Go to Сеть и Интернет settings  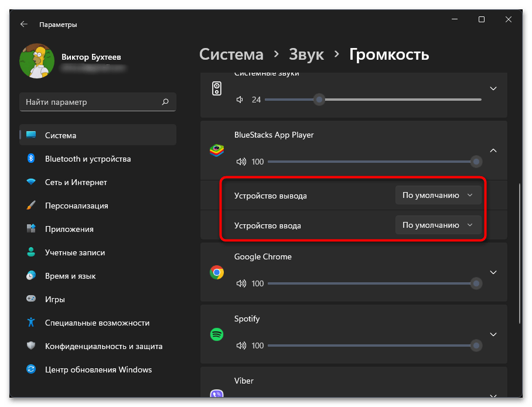tap(98, 182)
